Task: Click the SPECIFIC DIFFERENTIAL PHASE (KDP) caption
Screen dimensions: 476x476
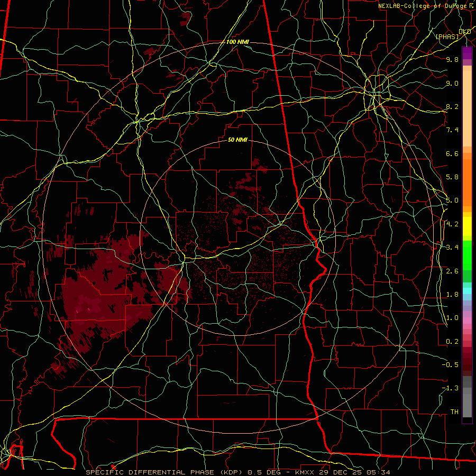Action: tap(166, 472)
